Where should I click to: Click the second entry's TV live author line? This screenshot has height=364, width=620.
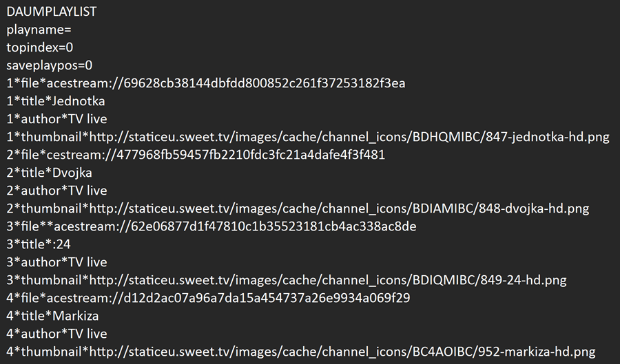tap(57, 191)
